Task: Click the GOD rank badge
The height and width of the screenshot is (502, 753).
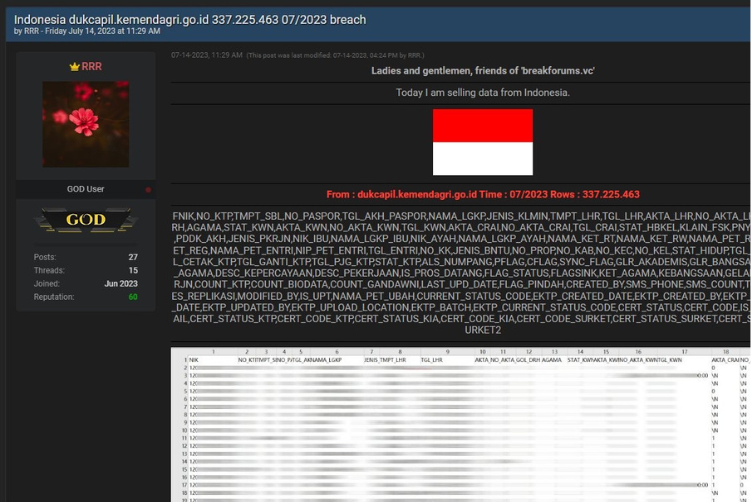Action: pyautogui.click(x=85, y=220)
